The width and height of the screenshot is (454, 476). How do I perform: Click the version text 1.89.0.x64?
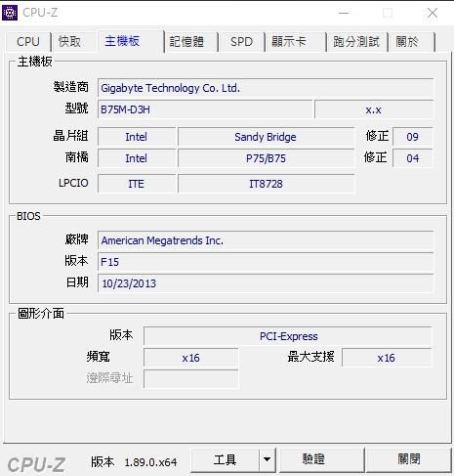(150, 462)
